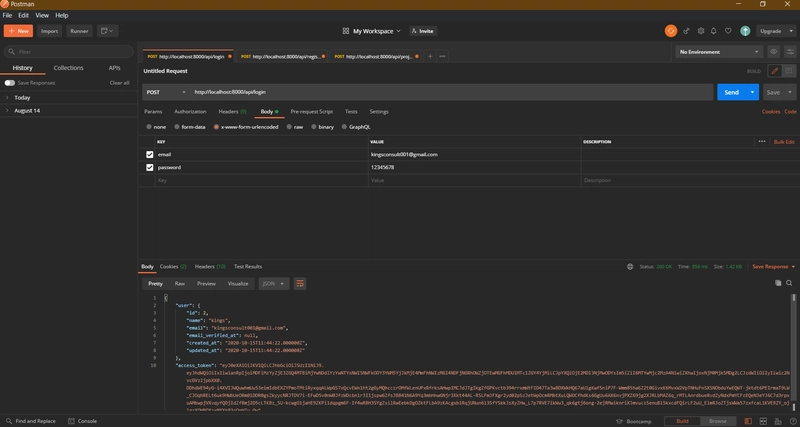Image resolution: width=800 pixels, height=427 pixels.
Task: Click the New button
Action: pos(18,31)
